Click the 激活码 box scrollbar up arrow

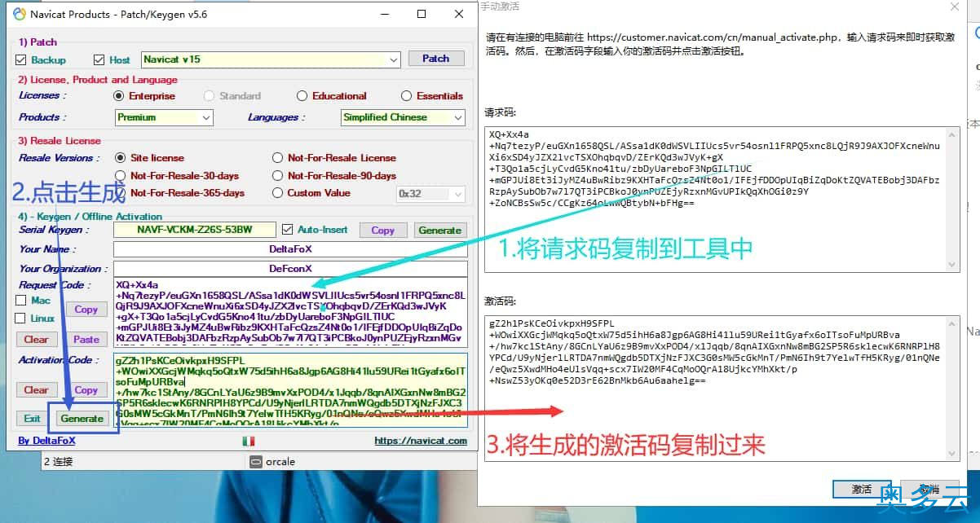click(x=952, y=323)
